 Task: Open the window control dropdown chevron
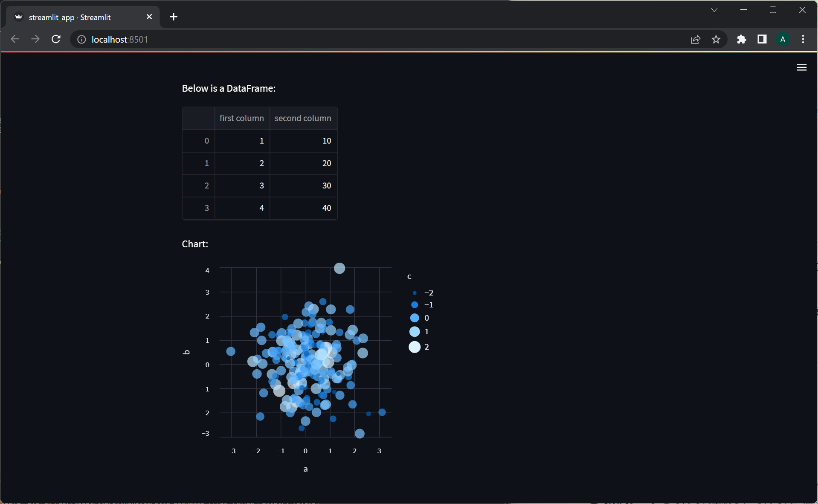click(x=715, y=9)
